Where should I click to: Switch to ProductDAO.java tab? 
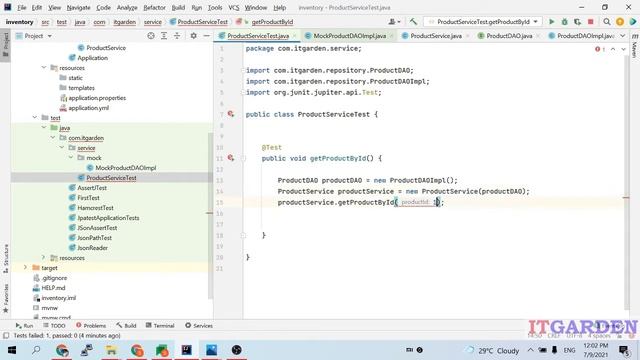509,36
